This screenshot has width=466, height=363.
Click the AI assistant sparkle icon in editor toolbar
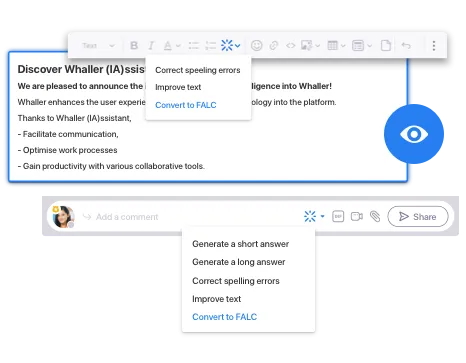[227, 45]
